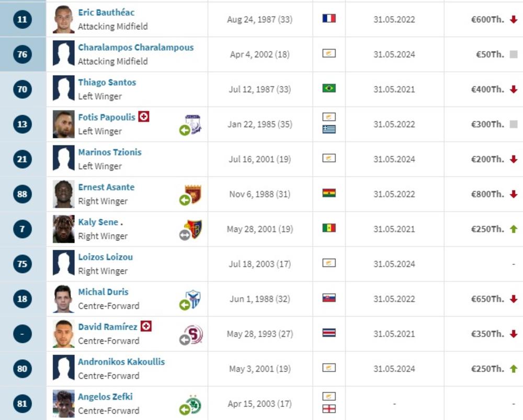Click David Ramírez's red injury cross icon
Viewport: 523px width, 420px height.
[x=146, y=326]
